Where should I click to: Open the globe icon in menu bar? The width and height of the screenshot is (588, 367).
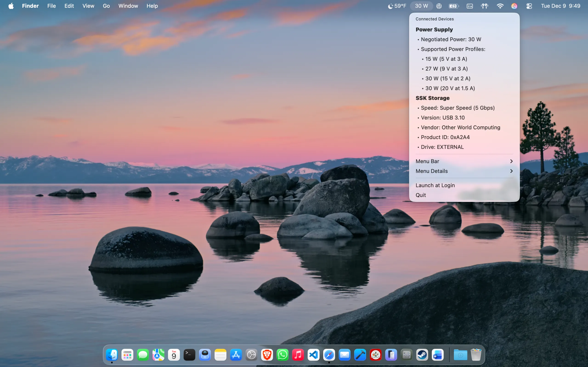(x=439, y=6)
